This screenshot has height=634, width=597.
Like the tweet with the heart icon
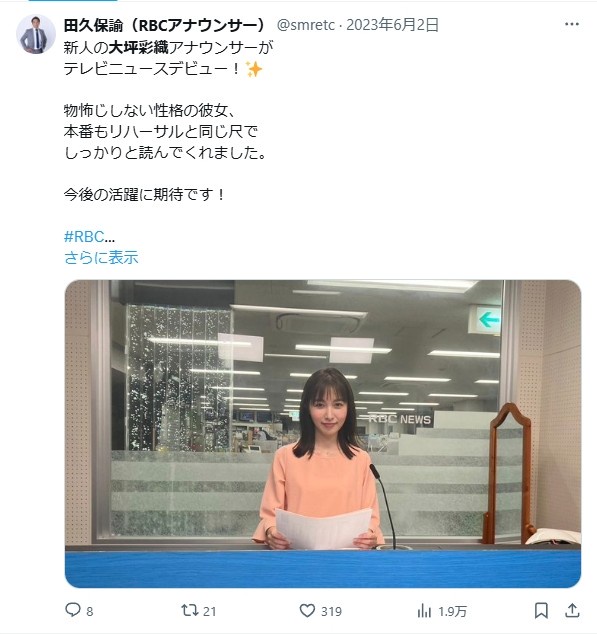click(x=307, y=610)
